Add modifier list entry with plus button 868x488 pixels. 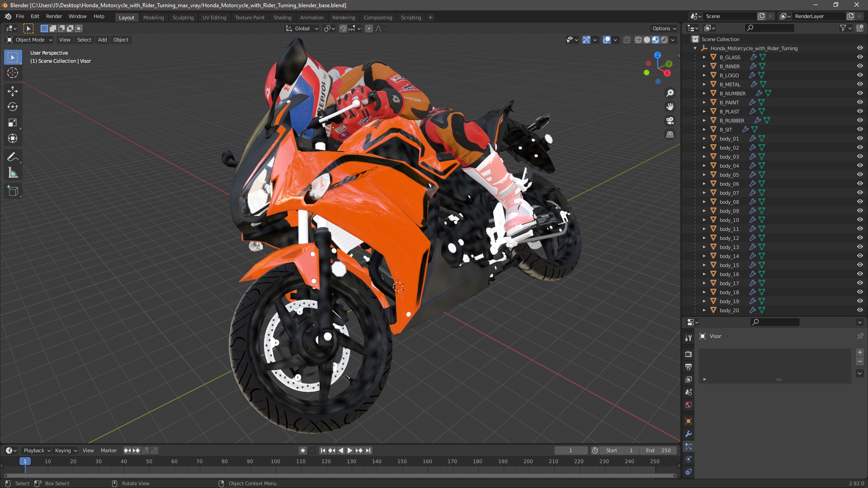[860, 352]
